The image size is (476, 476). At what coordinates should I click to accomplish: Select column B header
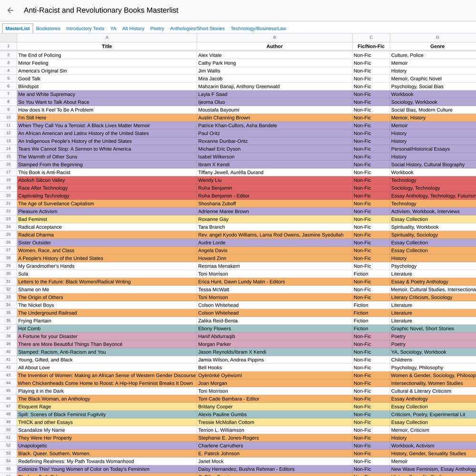[x=275, y=37]
